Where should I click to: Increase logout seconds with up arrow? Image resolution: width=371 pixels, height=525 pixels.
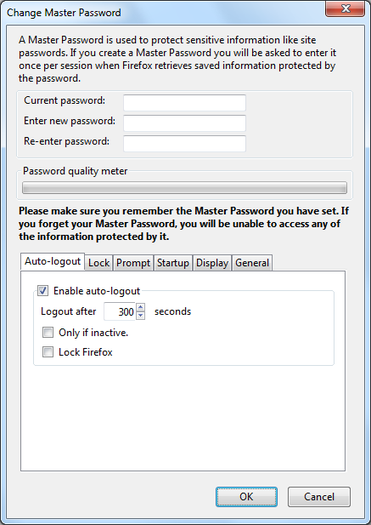pyautogui.click(x=141, y=307)
